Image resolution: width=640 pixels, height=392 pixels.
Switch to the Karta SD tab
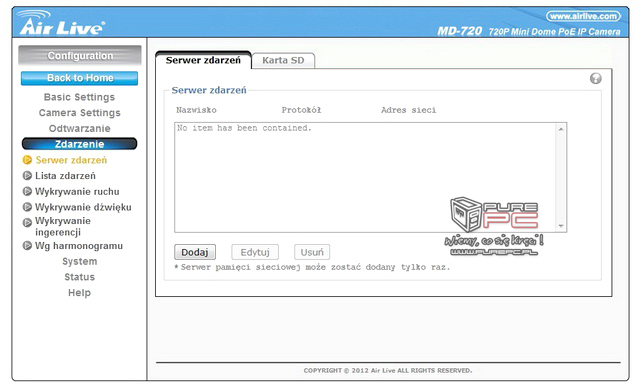(x=283, y=60)
